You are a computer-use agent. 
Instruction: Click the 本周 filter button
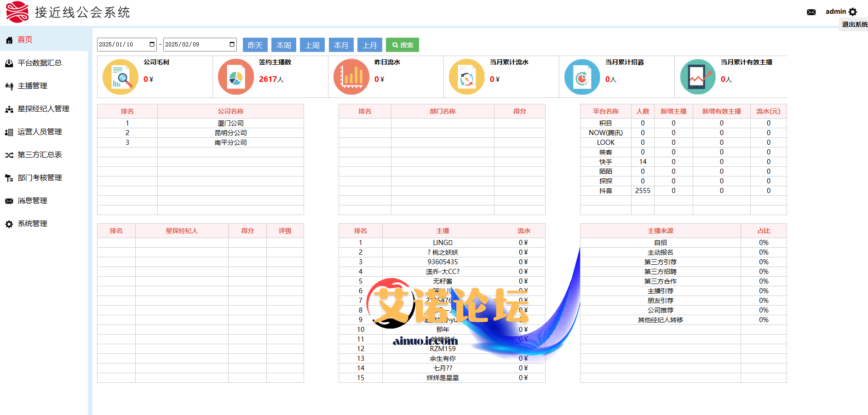pos(284,45)
